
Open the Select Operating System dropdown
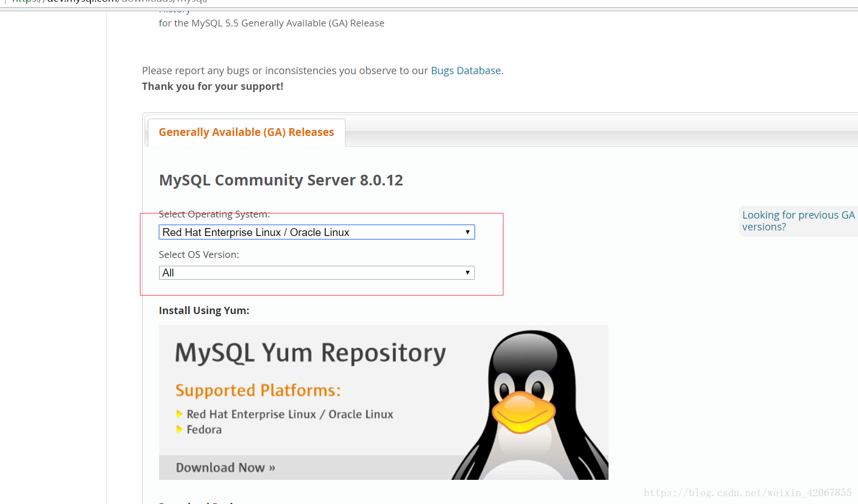pyautogui.click(x=317, y=232)
